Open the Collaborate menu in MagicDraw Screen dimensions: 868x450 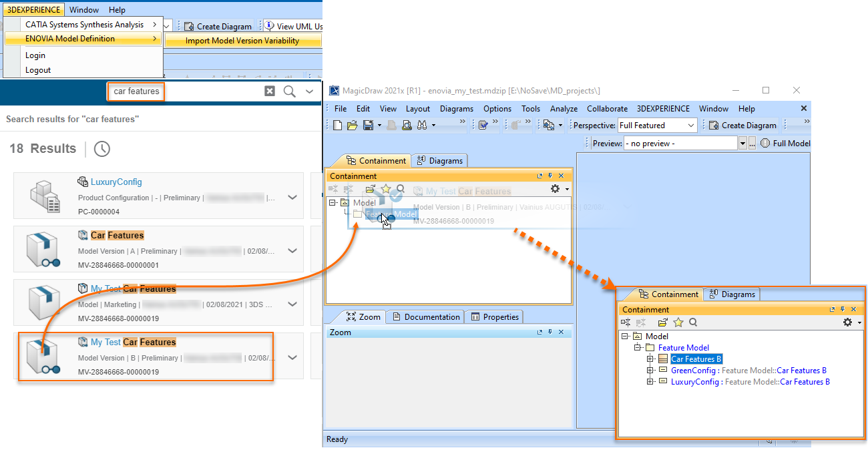[608, 109]
